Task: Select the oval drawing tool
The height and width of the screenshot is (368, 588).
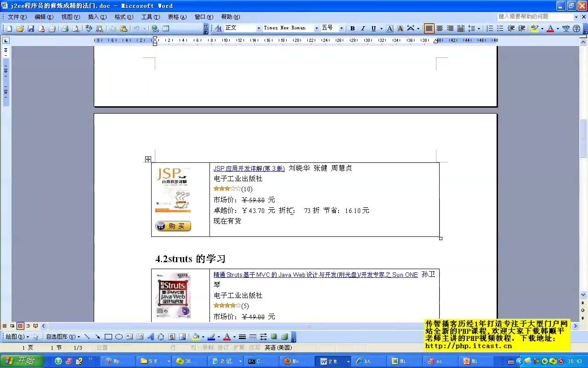Action: point(119,337)
